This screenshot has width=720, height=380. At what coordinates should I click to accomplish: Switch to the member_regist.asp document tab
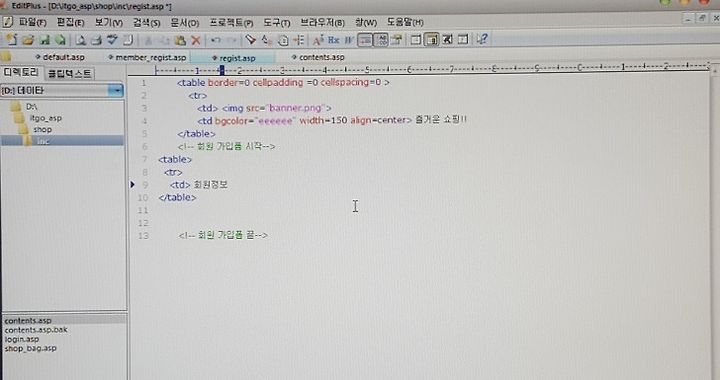(147, 57)
